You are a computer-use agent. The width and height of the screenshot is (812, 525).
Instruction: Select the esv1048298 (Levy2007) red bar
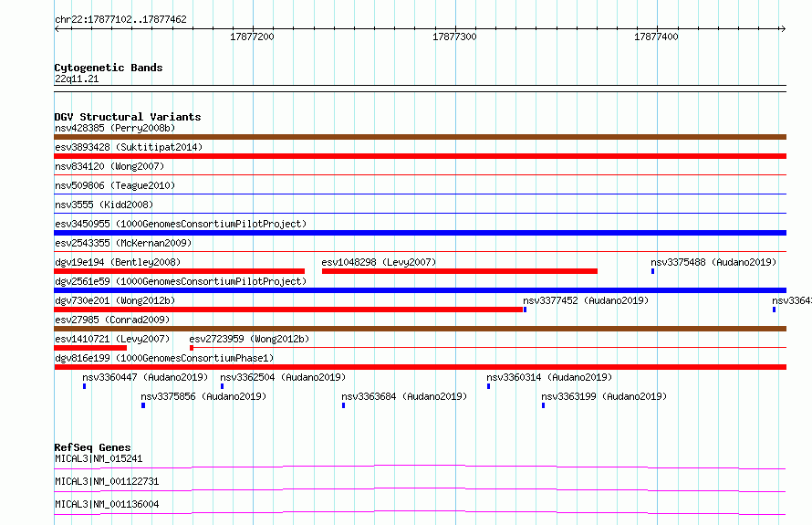tap(459, 271)
